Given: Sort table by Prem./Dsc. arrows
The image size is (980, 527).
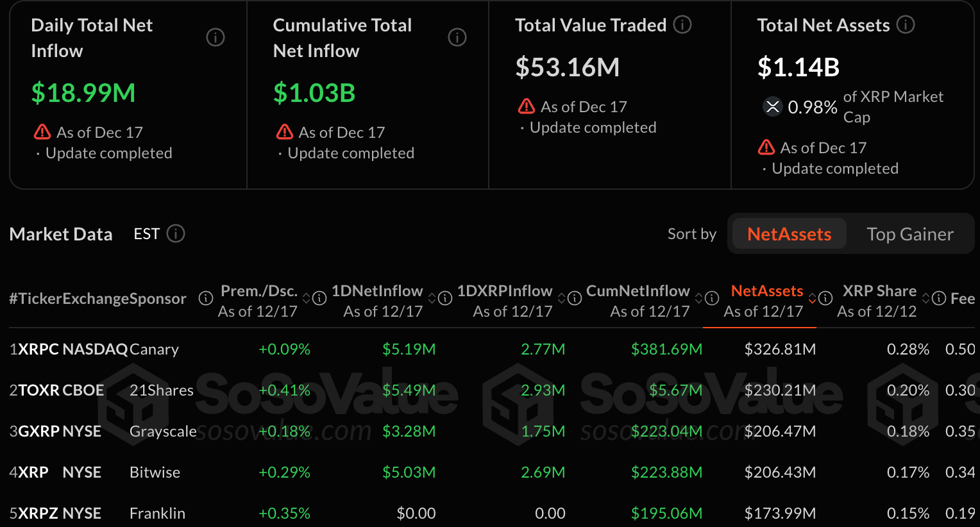Looking at the screenshot, I should coord(307,299).
